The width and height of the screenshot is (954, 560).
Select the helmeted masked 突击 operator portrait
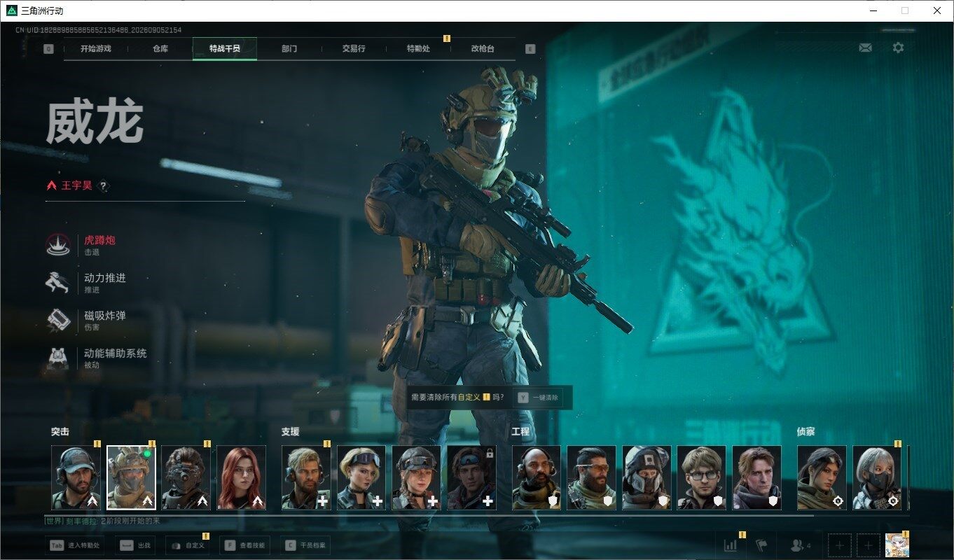point(131,477)
